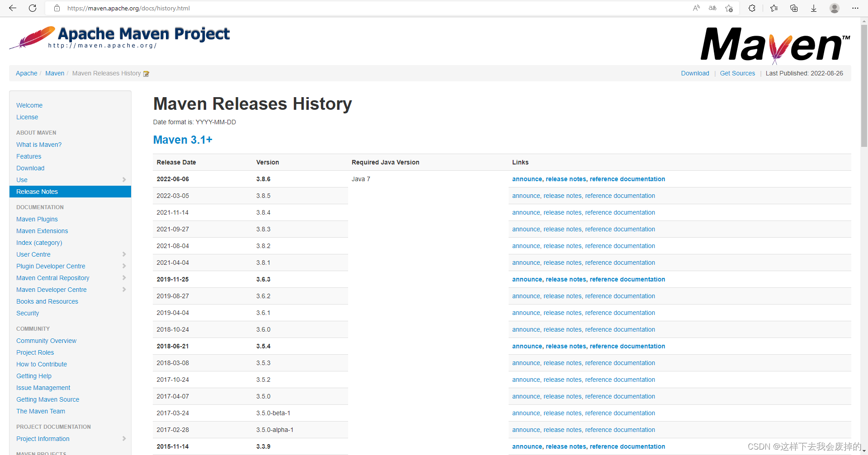
Task: Click Download link in top bar
Action: coord(695,73)
